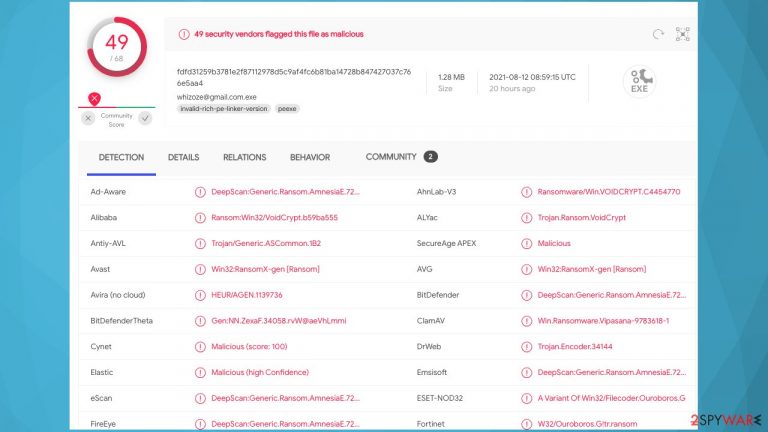The width and height of the screenshot is (768, 432).
Task: Click Gen:NN.ZexaF.34058 detection text
Action: (279, 321)
